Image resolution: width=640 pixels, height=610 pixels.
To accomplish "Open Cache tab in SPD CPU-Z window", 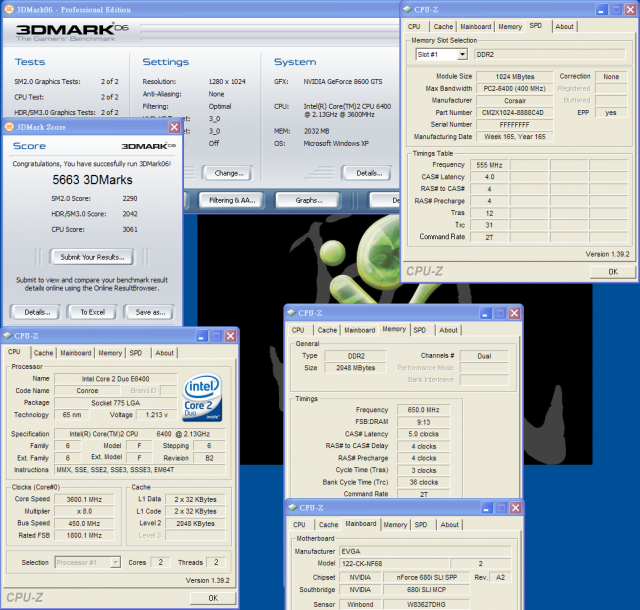I will 443,27.
